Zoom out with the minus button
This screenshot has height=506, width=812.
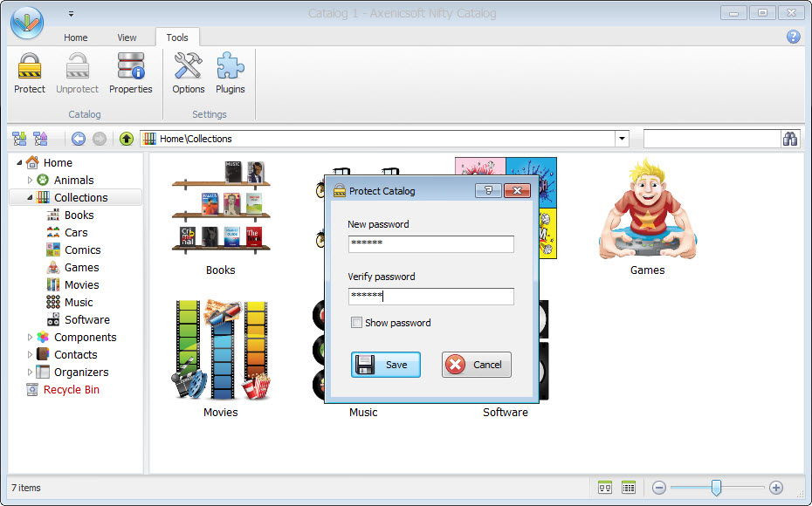[x=658, y=488]
